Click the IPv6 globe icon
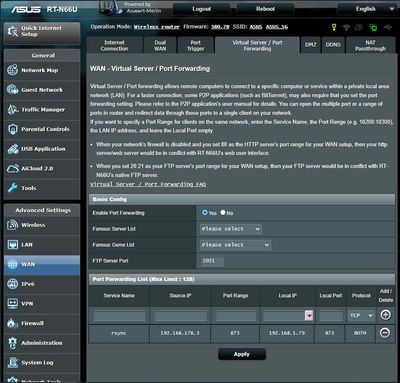Image resolution: width=400 pixels, height=383 pixels. pos(13,284)
